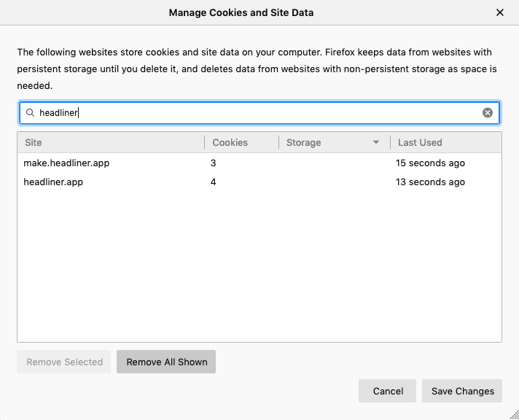
Task: Sort by the Last Used column
Action: (x=446, y=142)
